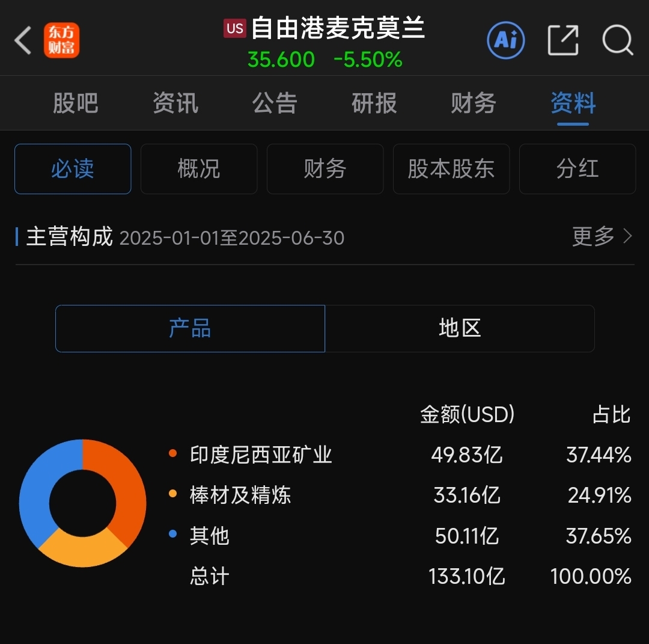Tap the stock price 35.600

point(281,60)
